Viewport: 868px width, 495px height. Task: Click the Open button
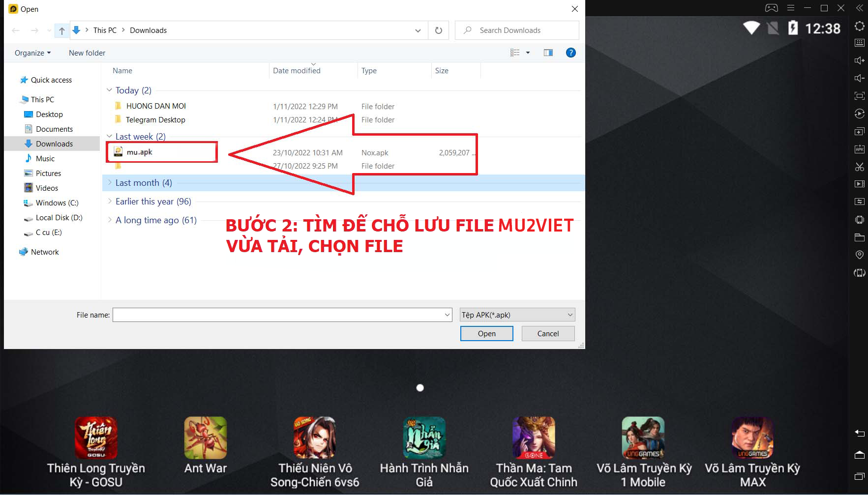[x=487, y=333]
